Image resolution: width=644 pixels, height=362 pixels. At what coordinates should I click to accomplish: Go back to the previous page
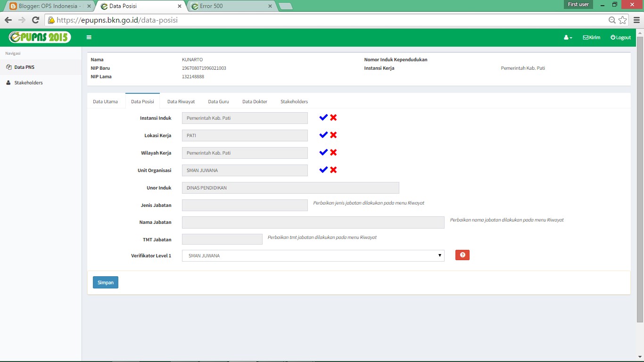[x=8, y=20]
